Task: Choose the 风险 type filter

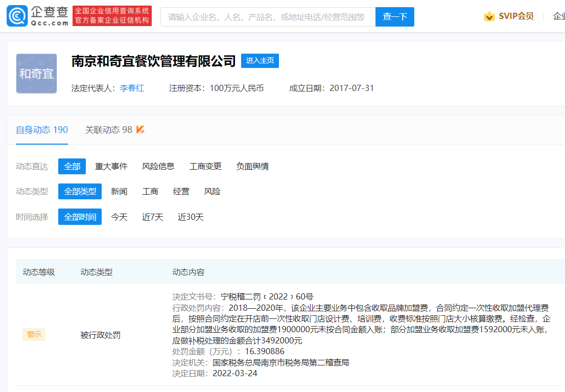Action: [212, 192]
